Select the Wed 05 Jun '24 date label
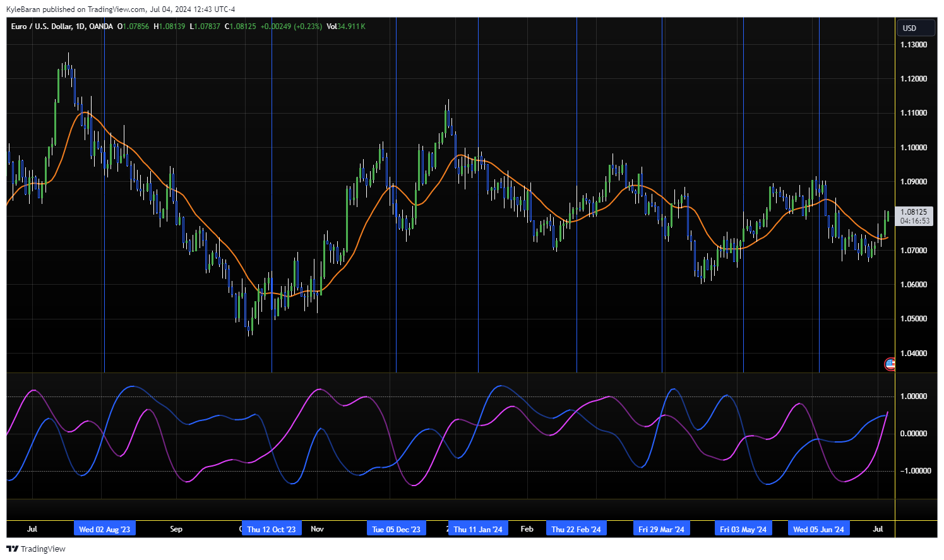The width and height of the screenshot is (944, 560). (x=818, y=529)
